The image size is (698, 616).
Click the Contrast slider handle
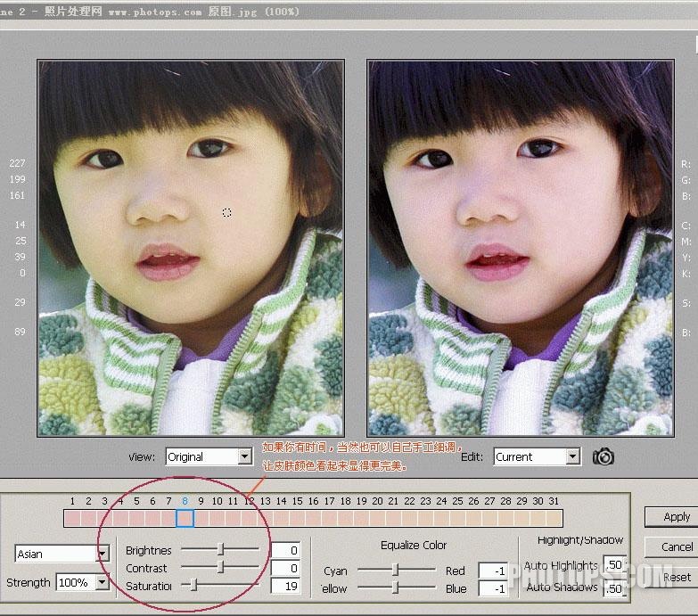point(220,567)
